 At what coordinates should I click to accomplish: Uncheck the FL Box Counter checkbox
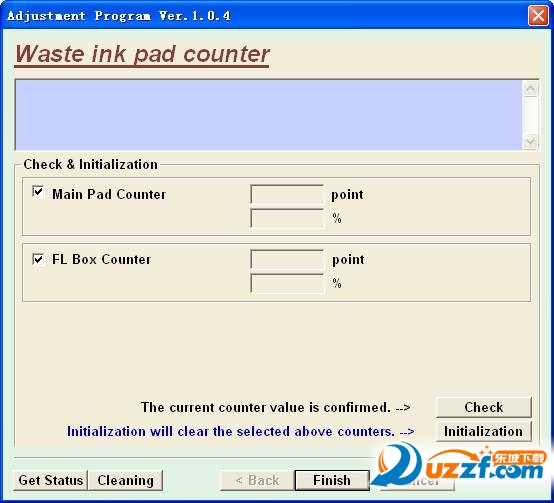click(x=38, y=259)
